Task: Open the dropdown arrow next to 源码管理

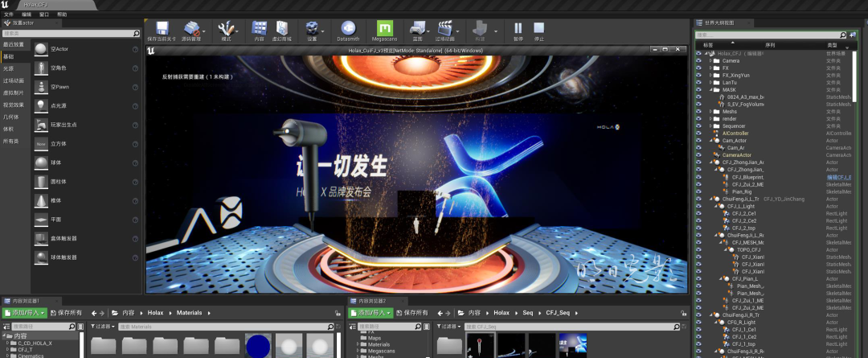Action: tap(204, 32)
